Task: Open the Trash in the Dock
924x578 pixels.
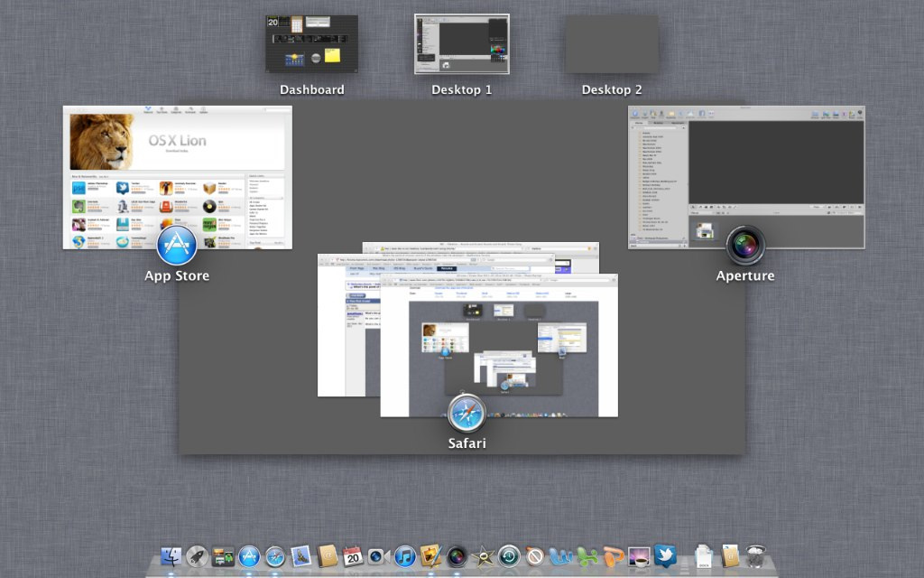Action: point(755,556)
